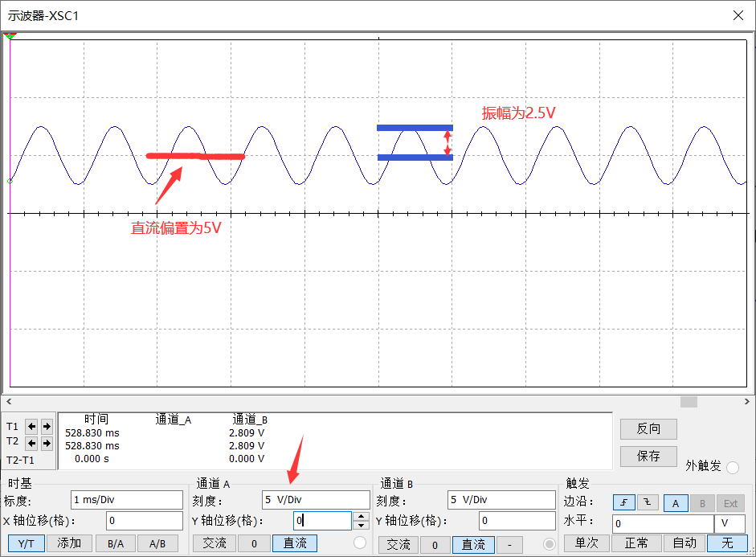Toggle the external trigger (外触发) radio button
The height and width of the screenshot is (557, 756).
[733, 468]
